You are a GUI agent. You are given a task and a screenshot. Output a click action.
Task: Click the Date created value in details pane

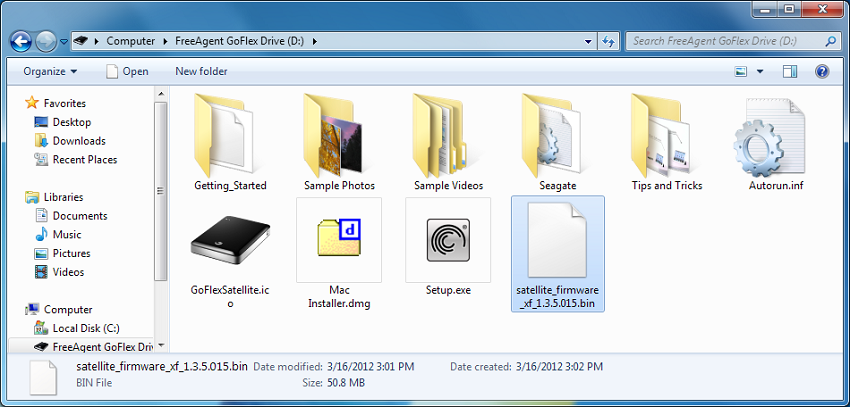tap(559, 367)
